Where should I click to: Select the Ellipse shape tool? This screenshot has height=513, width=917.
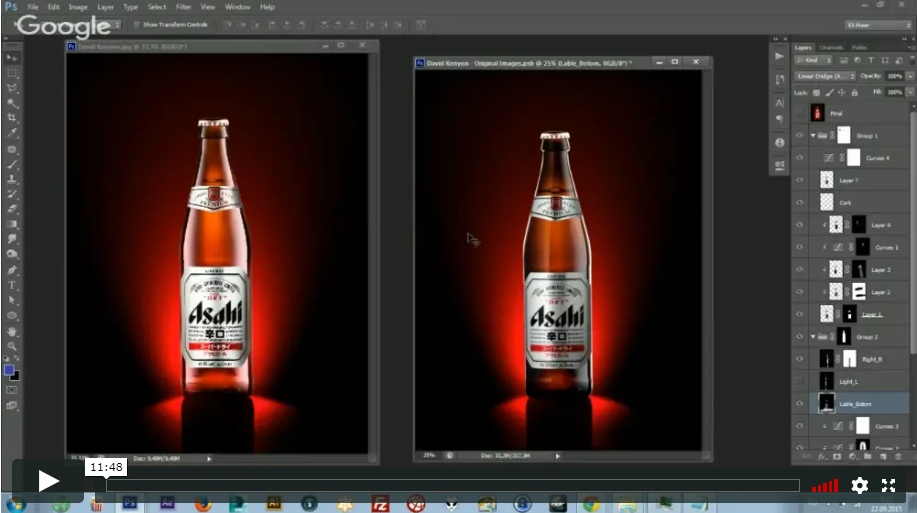click(12, 315)
